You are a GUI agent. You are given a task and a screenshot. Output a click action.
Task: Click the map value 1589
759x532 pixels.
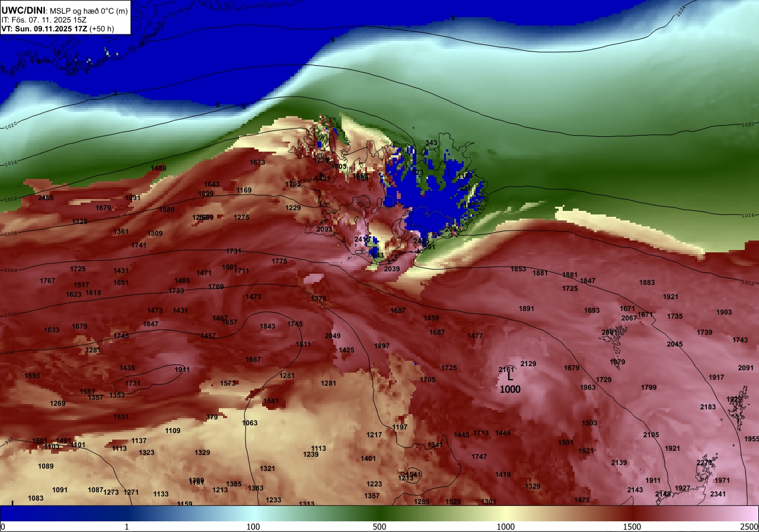[x=167, y=210]
